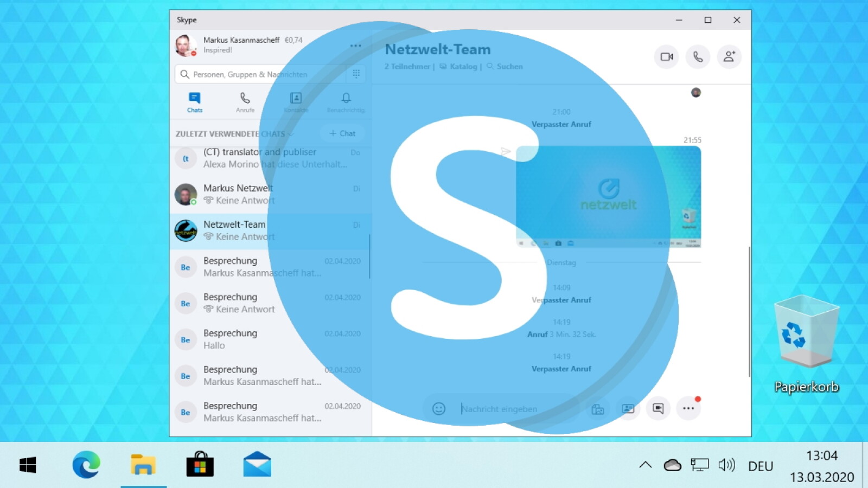Click the 2 Teilnehmer link
The height and width of the screenshot is (488, 868).
(x=407, y=67)
